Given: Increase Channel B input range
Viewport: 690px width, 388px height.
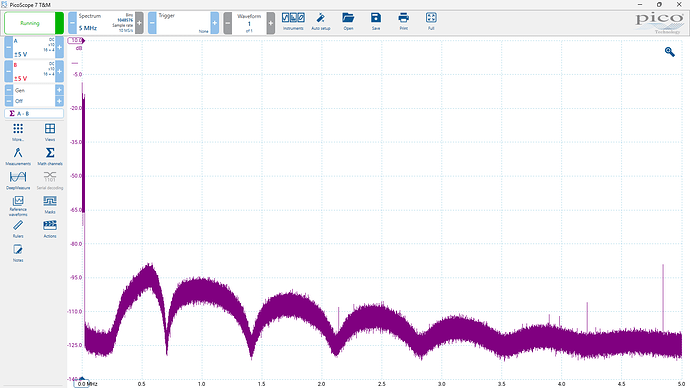Looking at the screenshot, I should tap(59, 71).
